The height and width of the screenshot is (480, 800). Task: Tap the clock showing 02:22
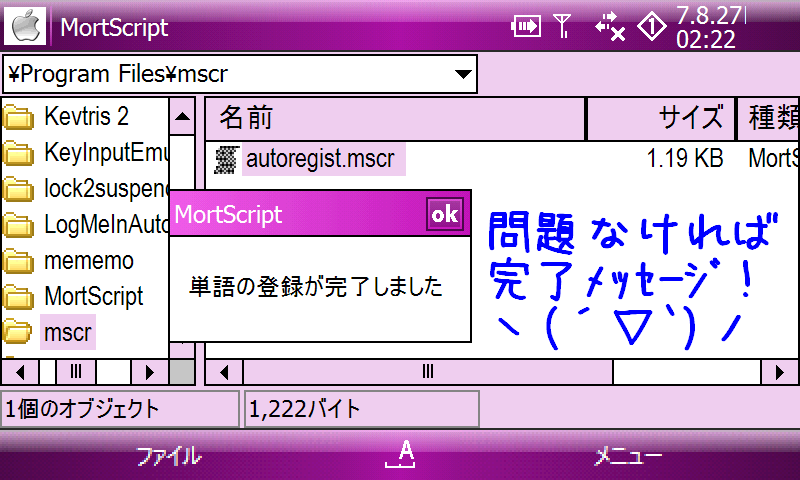706,39
